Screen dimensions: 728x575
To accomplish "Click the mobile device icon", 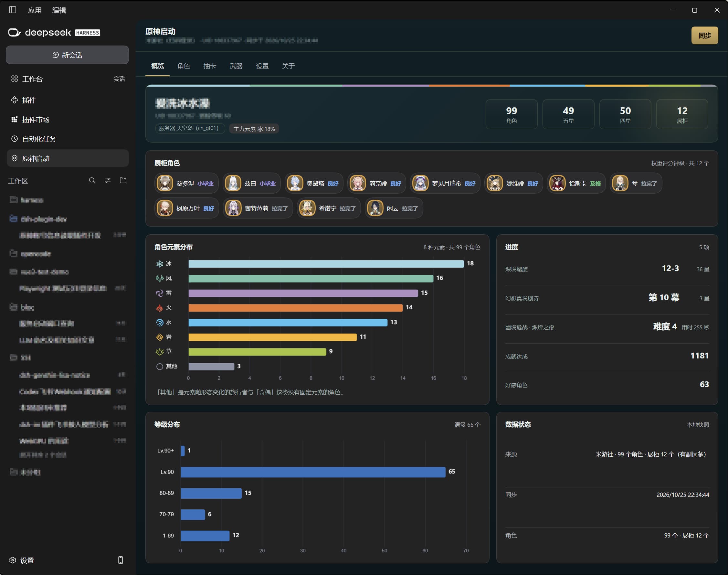I will (x=121, y=560).
